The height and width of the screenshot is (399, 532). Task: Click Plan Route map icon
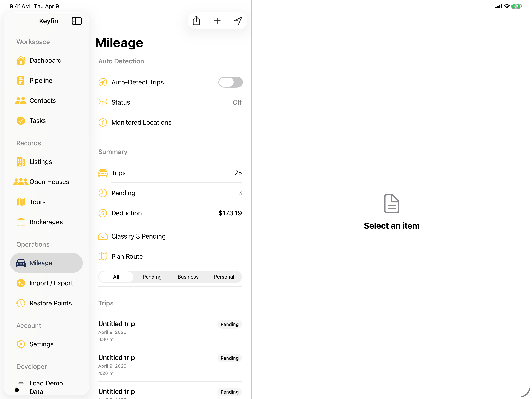point(103,256)
